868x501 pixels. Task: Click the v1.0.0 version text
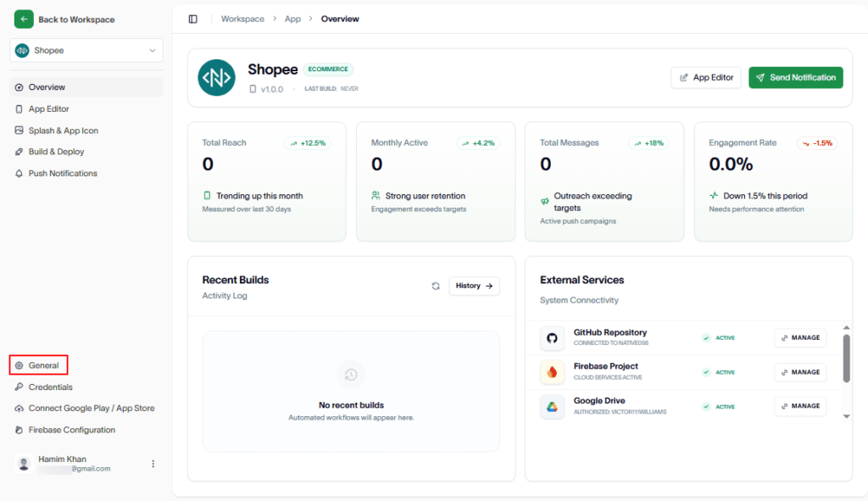pyautogui.click(x=272, y=89)
